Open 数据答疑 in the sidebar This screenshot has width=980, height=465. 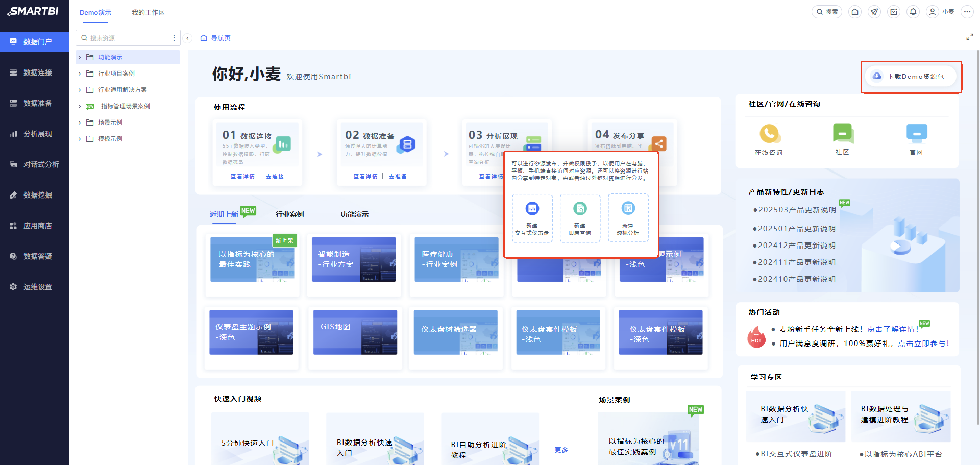click(x=35, y=256)
